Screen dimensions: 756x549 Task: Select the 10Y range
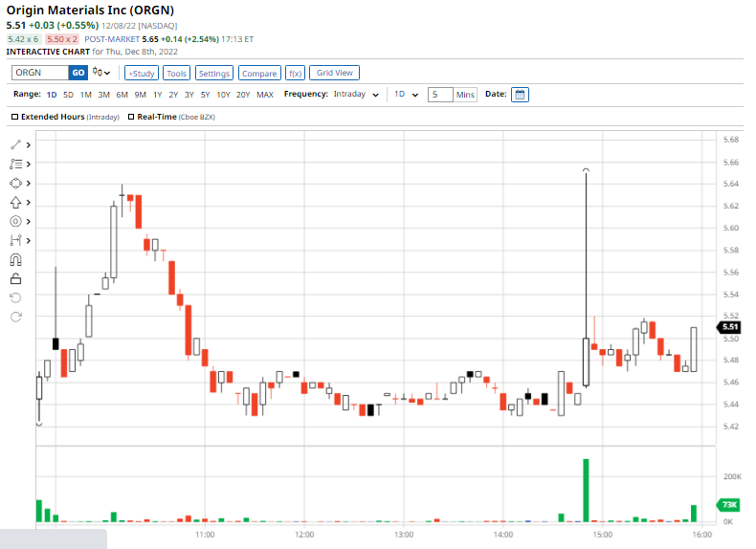[x=223, y=95]
